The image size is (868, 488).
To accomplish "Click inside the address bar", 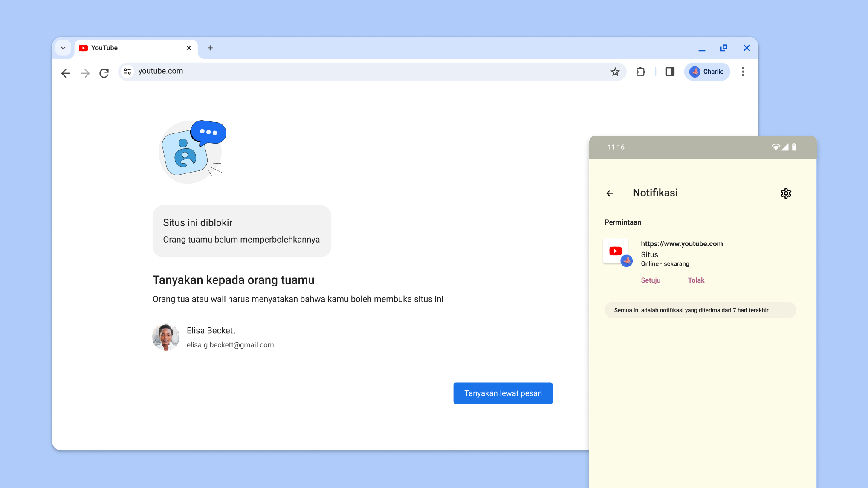I will 298,71.
